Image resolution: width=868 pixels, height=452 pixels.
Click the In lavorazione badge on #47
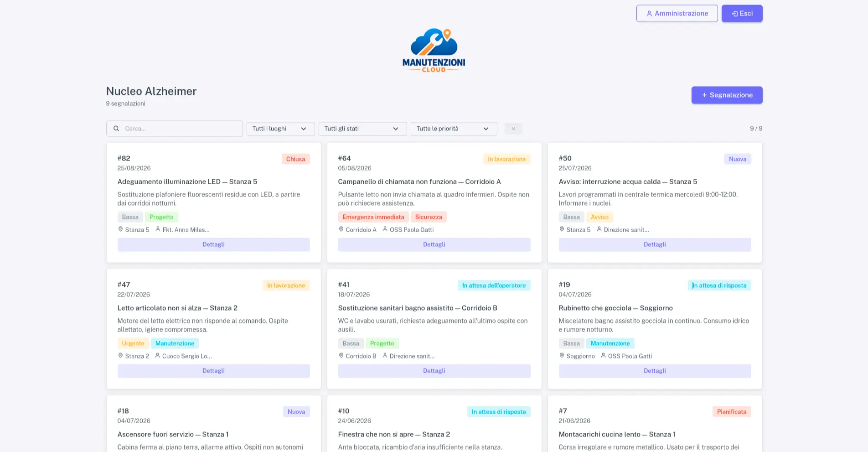click(286, 286)
